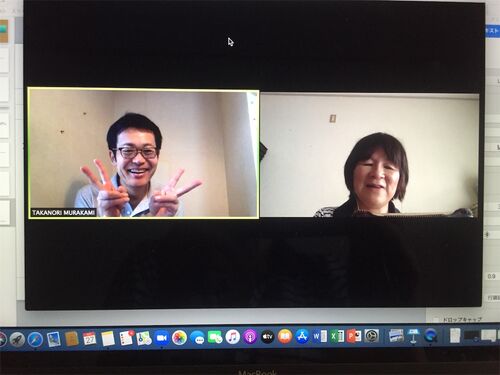Open the Preview app icon in Dock
The width and height of the screenshot is (500, 375).
[x=396, y=336]
